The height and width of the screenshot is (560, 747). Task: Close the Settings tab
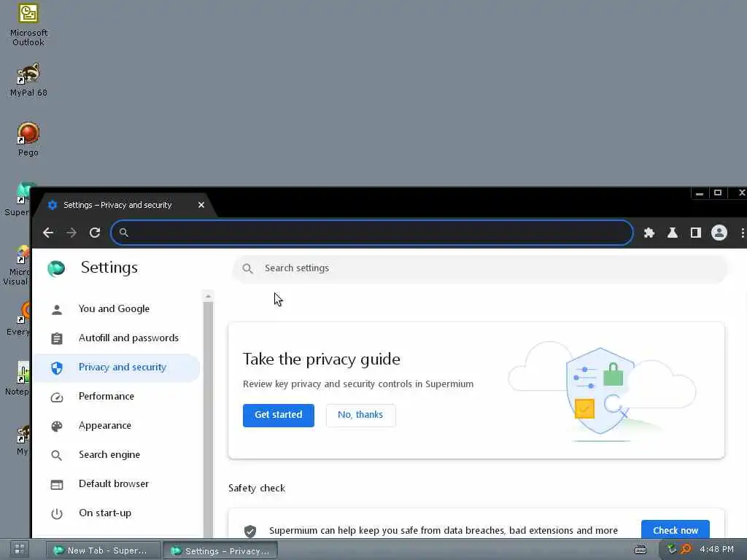click(x=201, y=205)
